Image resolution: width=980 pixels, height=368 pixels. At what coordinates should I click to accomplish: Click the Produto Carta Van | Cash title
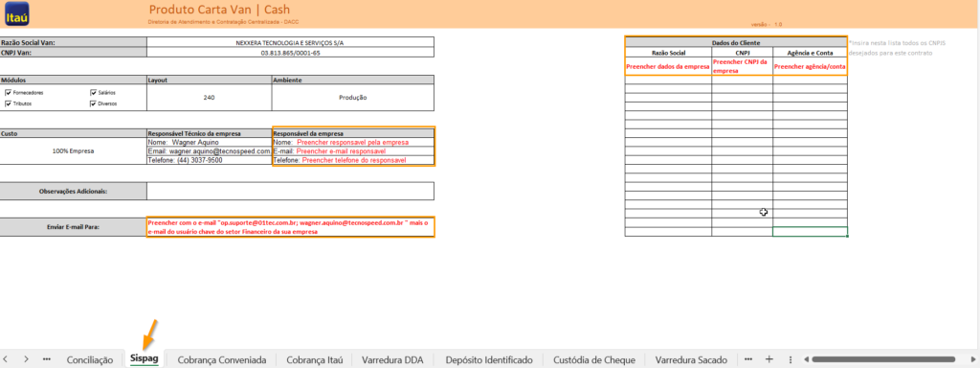(x=219, y=10)
